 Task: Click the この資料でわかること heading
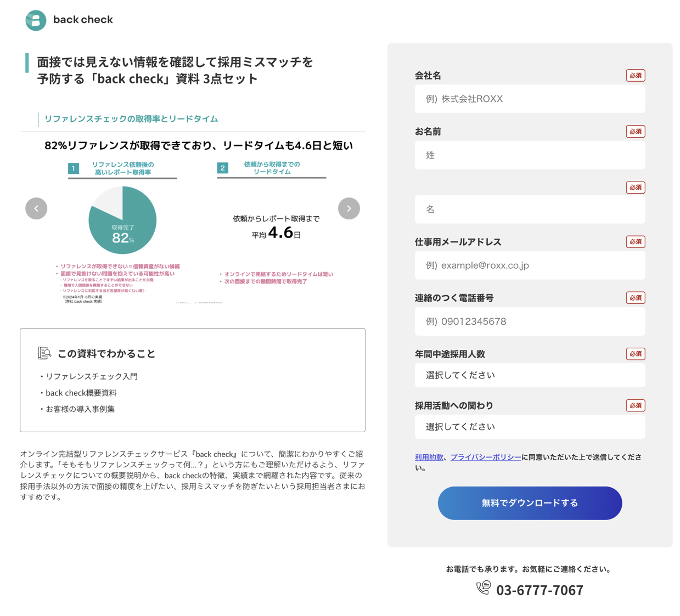(106, 354)
